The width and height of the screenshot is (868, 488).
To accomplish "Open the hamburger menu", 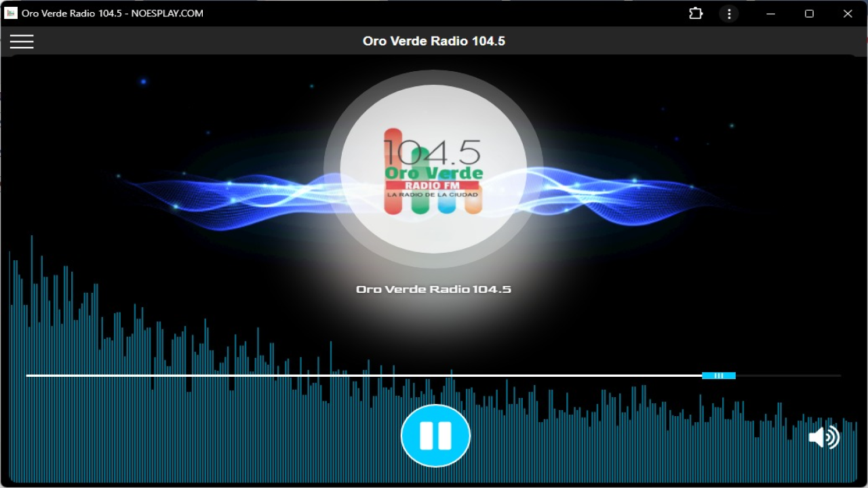I will point(22,41).
